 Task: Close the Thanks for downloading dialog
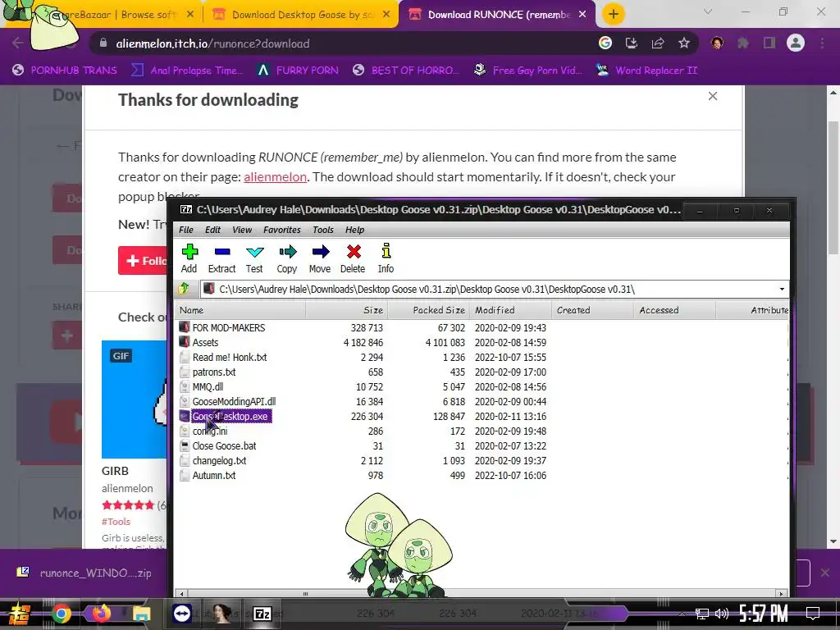click(713, 97)
